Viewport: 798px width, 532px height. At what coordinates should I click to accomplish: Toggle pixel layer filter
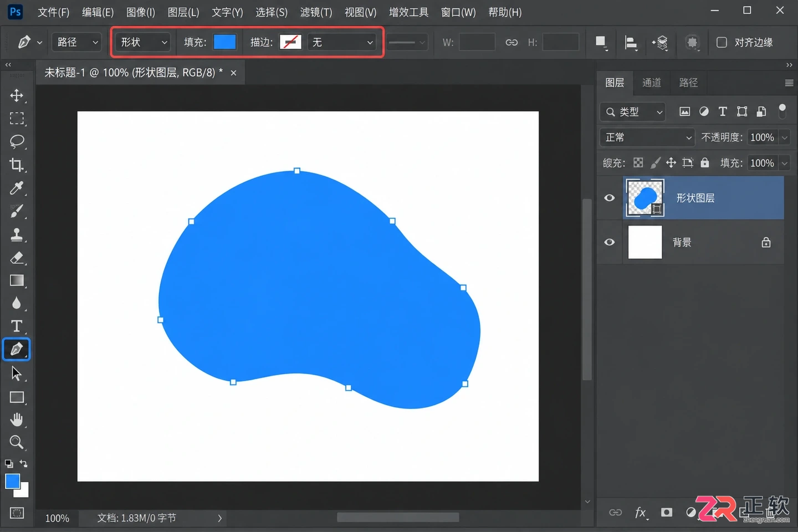pyautogui.click(x=685, y=111)
